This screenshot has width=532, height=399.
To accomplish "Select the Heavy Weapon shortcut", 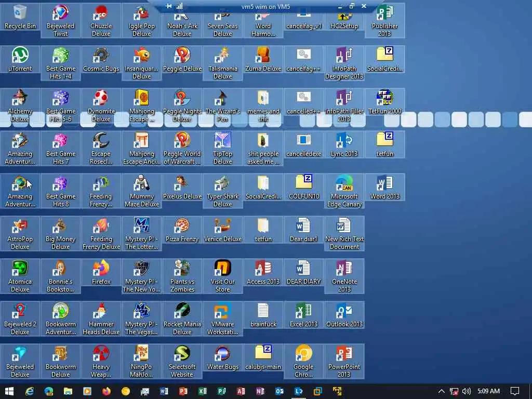I will 101,362.
